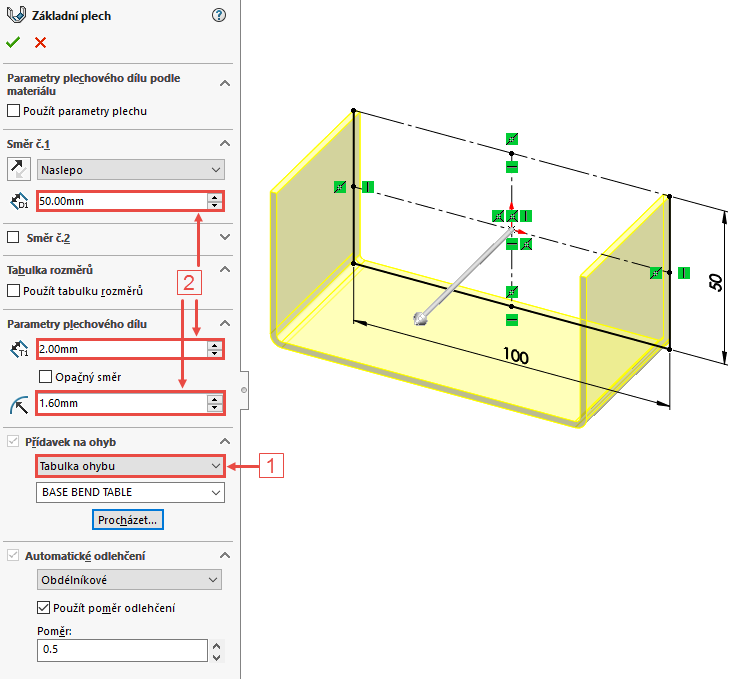This screenshot has width=750, height=679.
Task: Click the T1 thickness icon
Action: [19, 349]
